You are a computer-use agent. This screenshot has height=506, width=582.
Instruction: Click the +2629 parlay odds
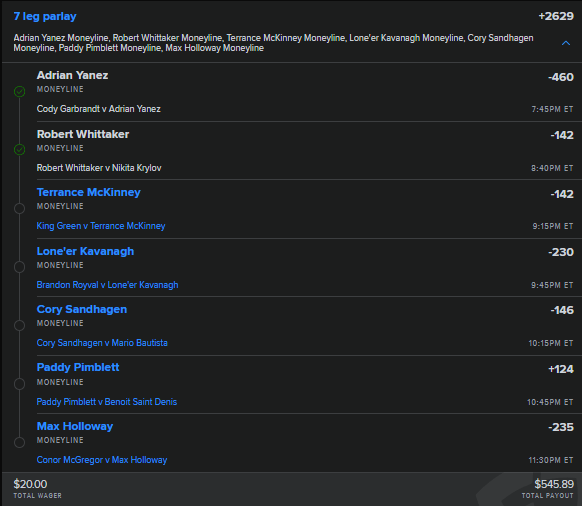tap(556, 16)
